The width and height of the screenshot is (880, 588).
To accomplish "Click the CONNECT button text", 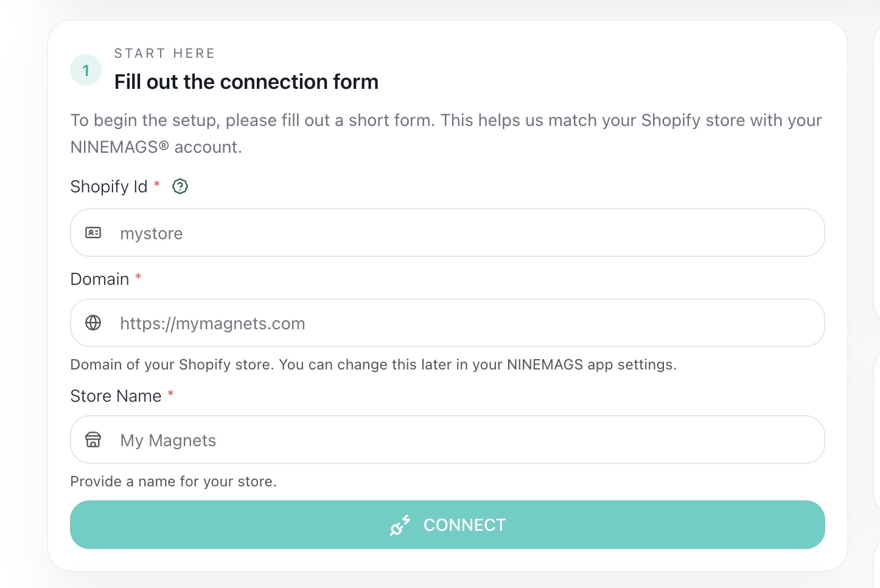I will pyautogui.click(x=464, y=525).
